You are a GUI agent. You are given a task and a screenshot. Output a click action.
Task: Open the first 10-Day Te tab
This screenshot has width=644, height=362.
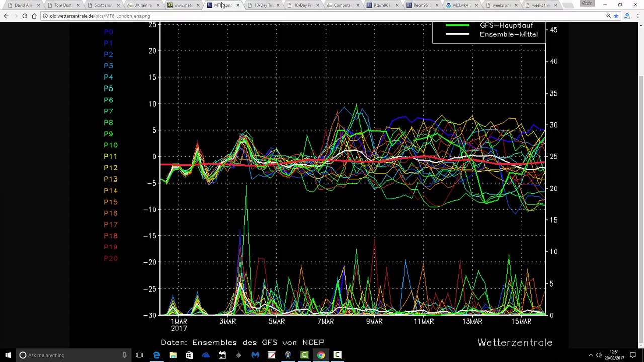click(263, 5)
